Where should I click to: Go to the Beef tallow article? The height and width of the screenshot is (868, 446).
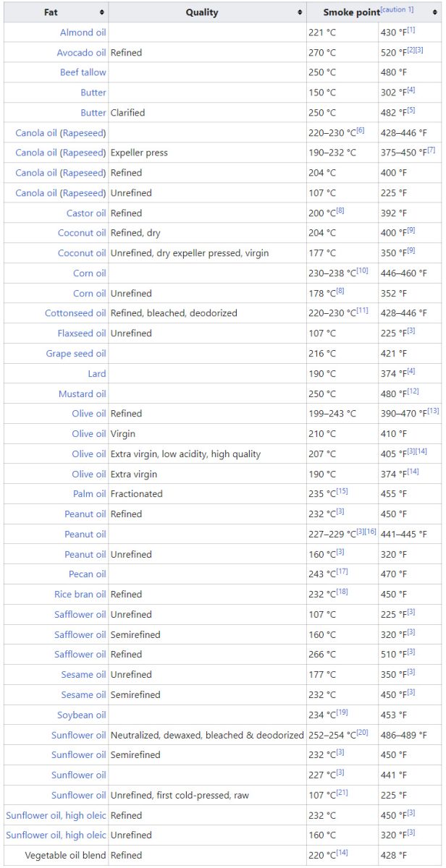[x=83, y=72]
